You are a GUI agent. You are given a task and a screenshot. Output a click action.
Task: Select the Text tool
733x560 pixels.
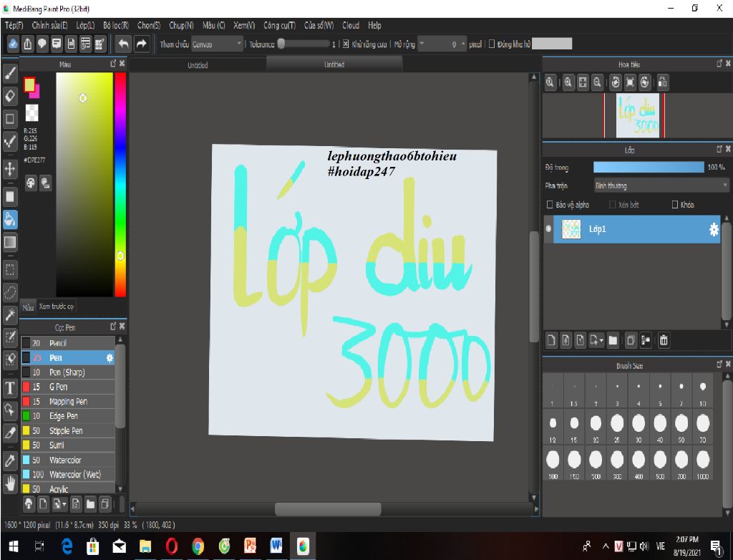point(10,388)
